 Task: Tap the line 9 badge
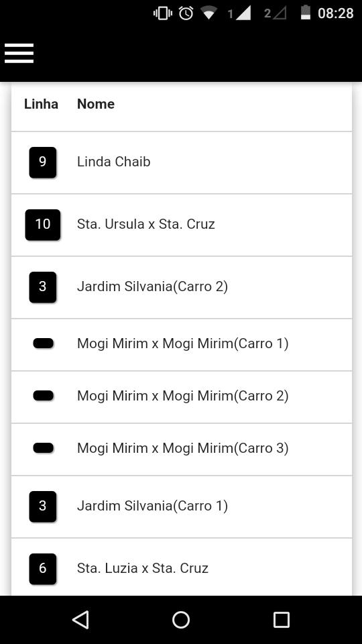[x=43, y=162]
